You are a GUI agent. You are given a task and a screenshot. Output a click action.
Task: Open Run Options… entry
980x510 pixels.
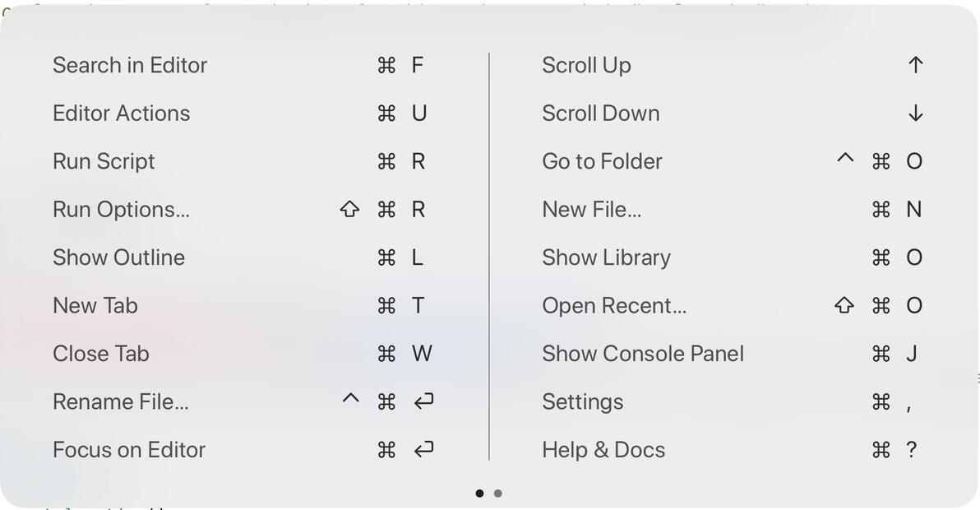pos(121,210)
